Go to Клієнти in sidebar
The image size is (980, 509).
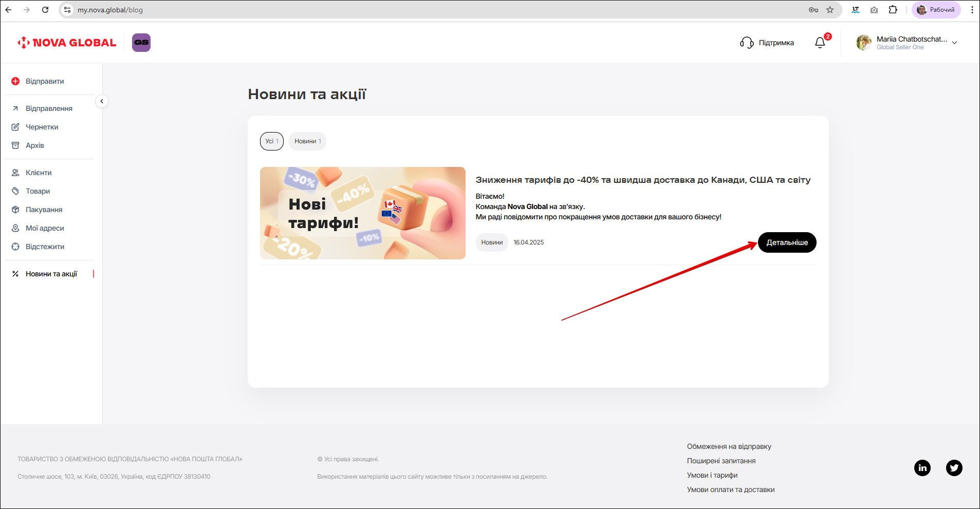point(39,173)
